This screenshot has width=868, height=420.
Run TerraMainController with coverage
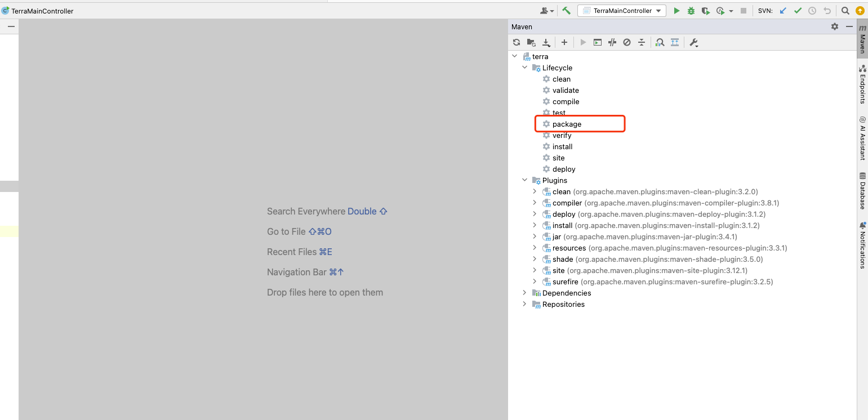[x=706, y=11]
